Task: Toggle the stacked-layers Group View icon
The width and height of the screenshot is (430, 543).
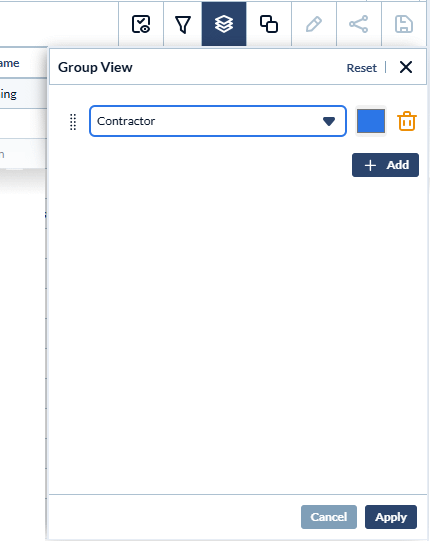Action: pyautogui.click(x=224, y=24)
